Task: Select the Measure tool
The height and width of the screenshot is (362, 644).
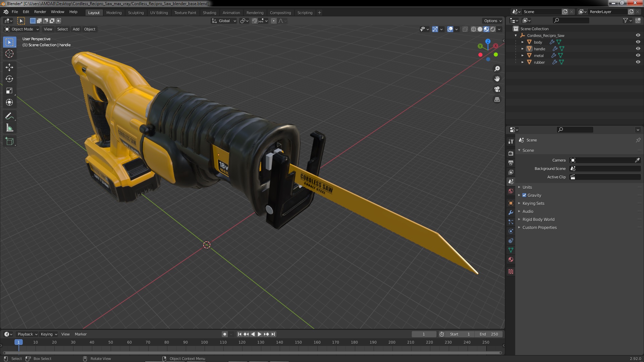Action: (x=9, y=128)
